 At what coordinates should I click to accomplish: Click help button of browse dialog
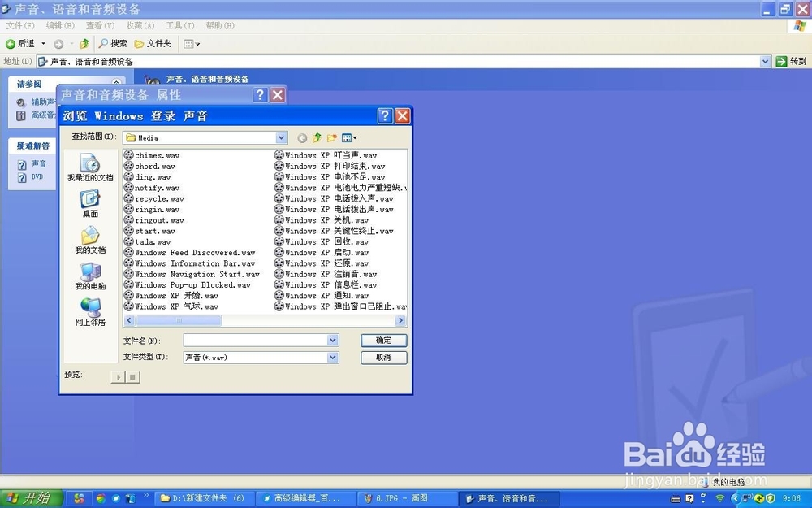(385, 115)
